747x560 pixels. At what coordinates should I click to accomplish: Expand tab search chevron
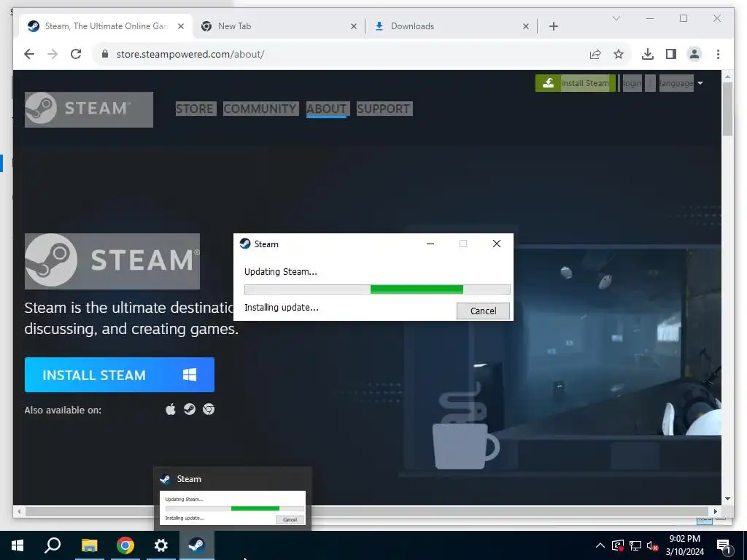coord(616,18)
